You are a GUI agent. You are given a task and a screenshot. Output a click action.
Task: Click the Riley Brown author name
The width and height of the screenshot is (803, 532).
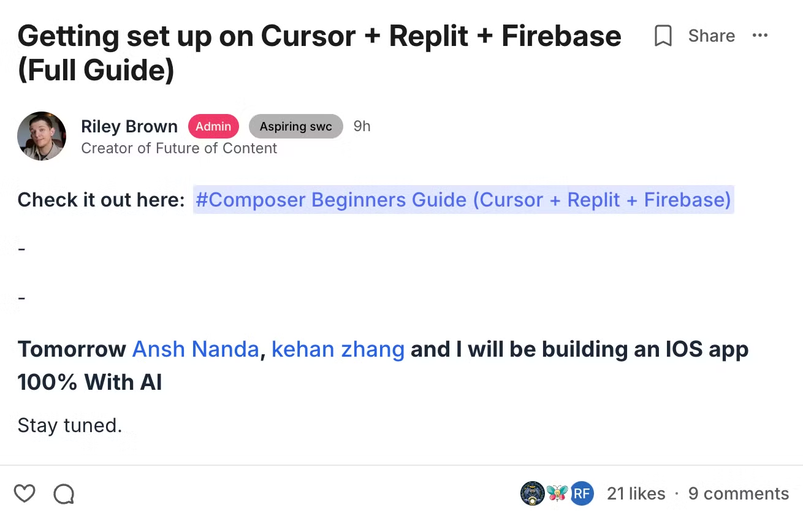click(x=129, y=126)
